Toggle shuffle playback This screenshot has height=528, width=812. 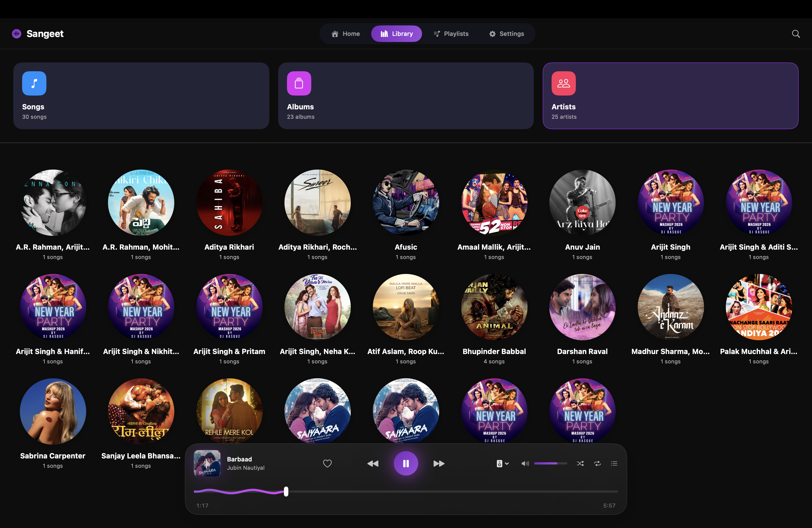click(x=580, y=463)
